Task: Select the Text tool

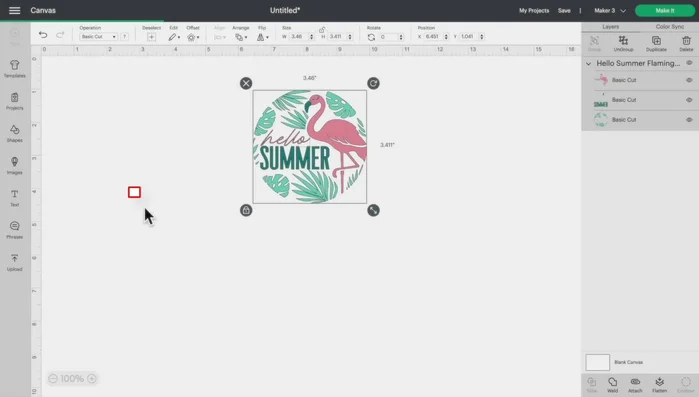Action: tap(14, 198)
